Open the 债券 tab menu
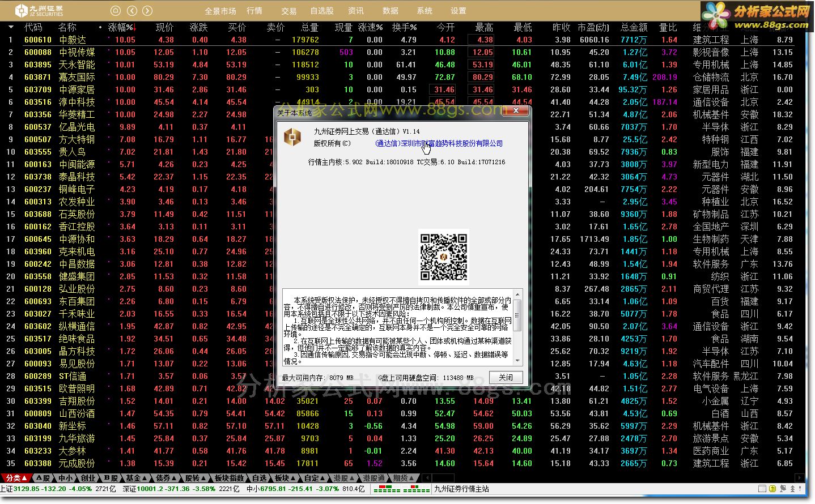Screen dimensions: 815x504 [x=166, y=478]
